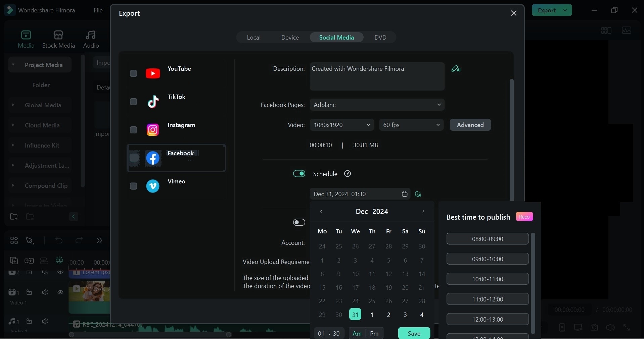Click the best time list scrollbar

click(x=533, y=283)
